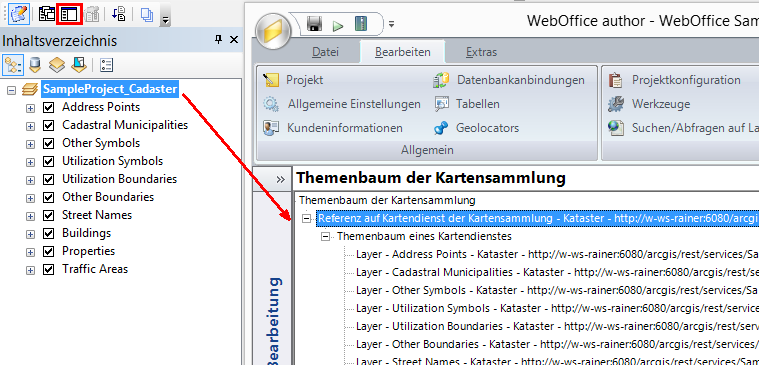Click the greyed-out toolbar icon

[91, 15]
